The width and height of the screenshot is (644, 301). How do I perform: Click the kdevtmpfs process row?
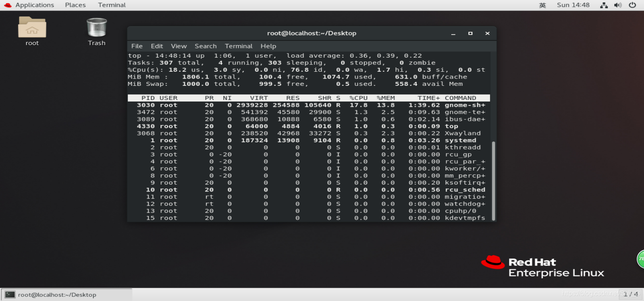pyautogui.click(x=309, y=218)
